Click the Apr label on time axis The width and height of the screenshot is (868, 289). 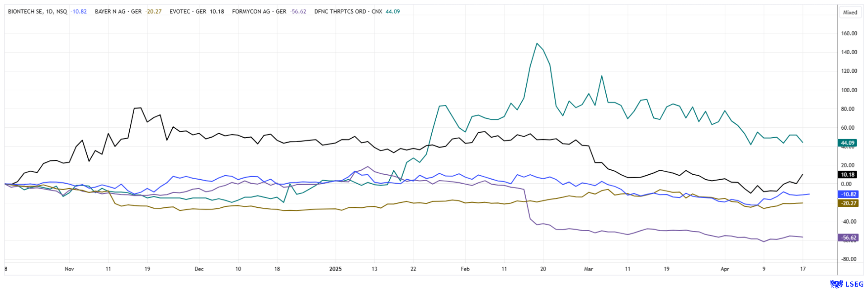tap(725, 269)
